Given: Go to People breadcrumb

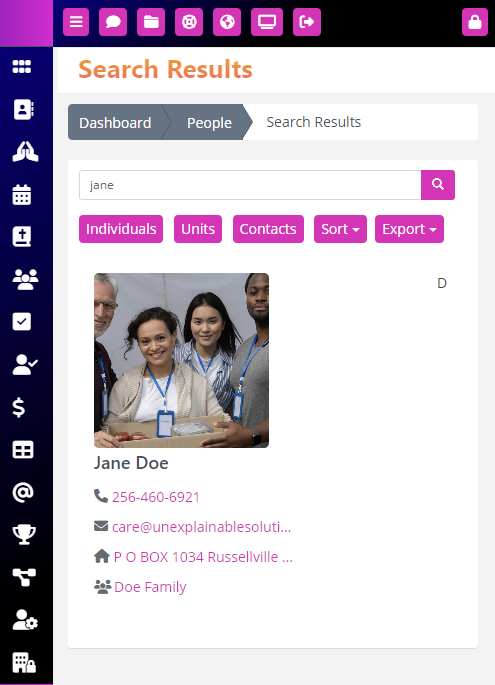Looking at the screenshot, I should coord(209,122).
